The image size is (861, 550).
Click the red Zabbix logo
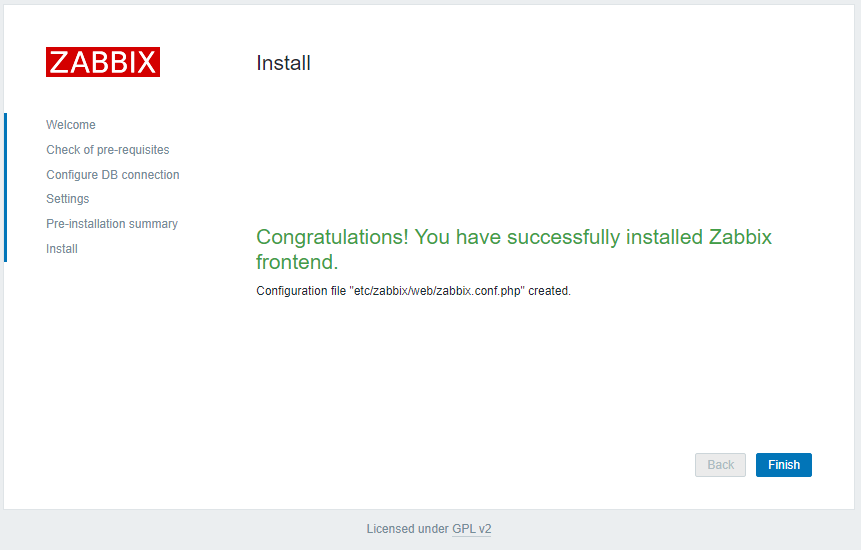(x=102, y=62)
